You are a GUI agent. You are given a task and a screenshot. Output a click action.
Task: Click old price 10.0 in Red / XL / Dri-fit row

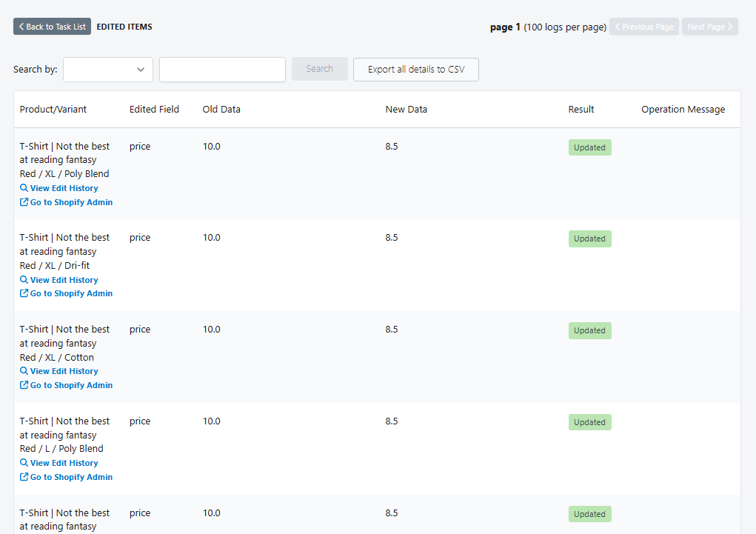(211, 237)
